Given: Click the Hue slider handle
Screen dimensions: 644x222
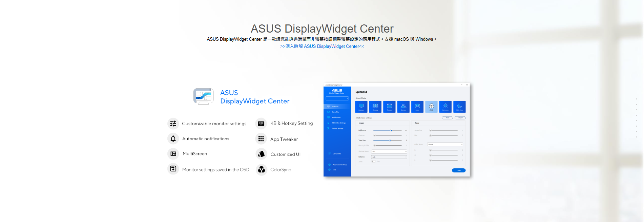Looking at the screenshot, I should point(430,135).
